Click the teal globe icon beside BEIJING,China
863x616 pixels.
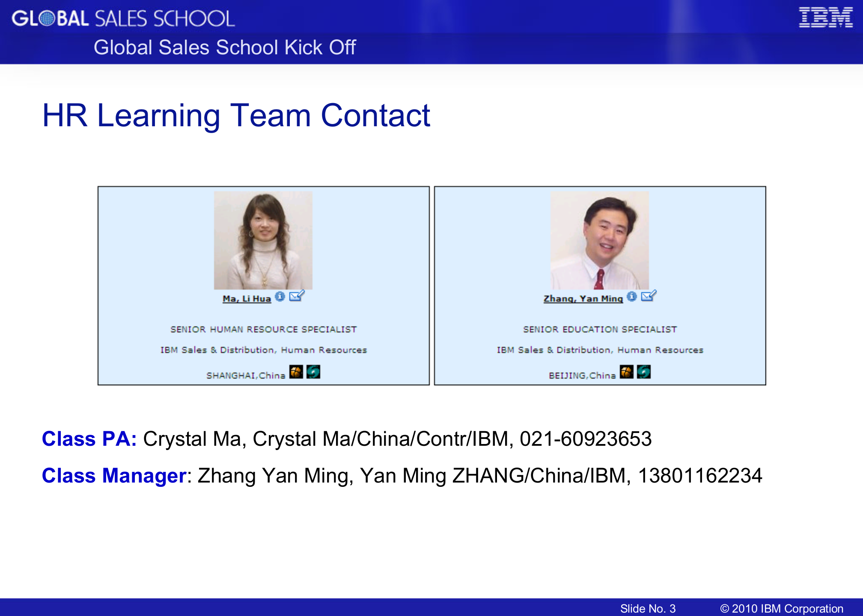644,372
